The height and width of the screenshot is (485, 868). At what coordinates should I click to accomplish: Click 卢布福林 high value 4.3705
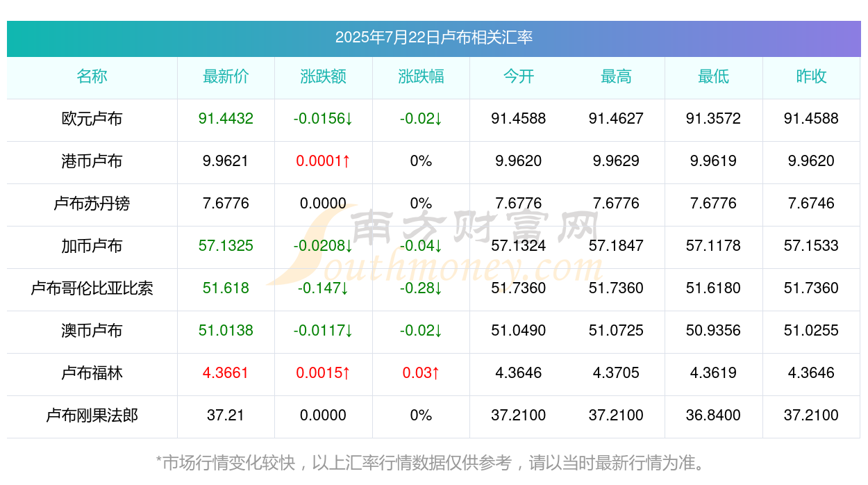[616, 373]
